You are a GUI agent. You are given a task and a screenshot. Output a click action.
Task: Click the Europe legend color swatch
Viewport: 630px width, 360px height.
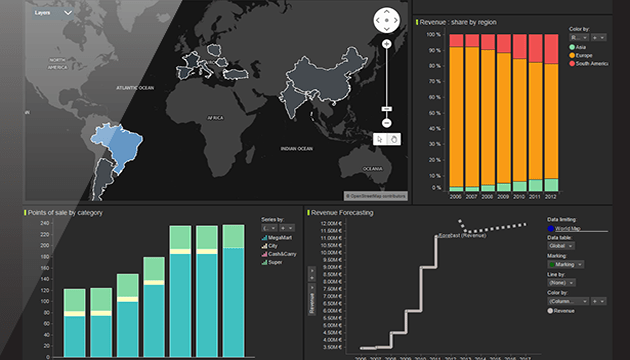[x=572, y=55]
